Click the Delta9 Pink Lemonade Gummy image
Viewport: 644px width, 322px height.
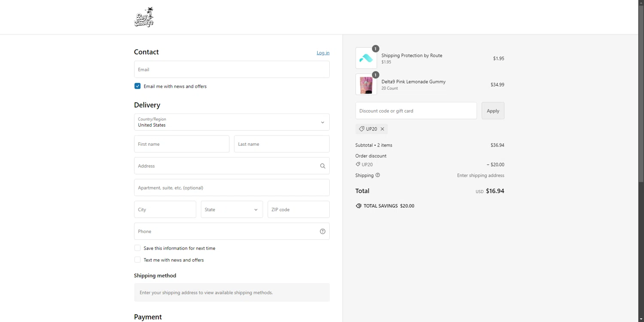click(x=366, y=84)
